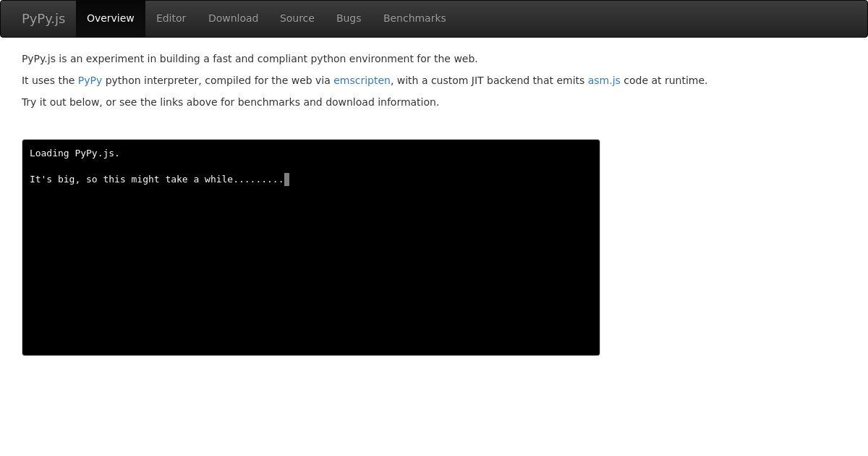Open the emscripten link
Image resolution: width=868 pixels, height=456 pixels.
click(x=362, y=80)
